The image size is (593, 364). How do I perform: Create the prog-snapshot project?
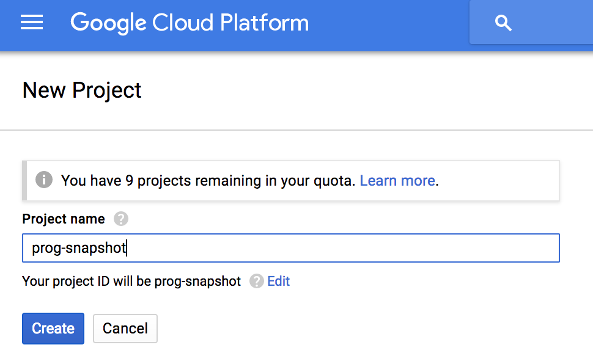(53, 329)
